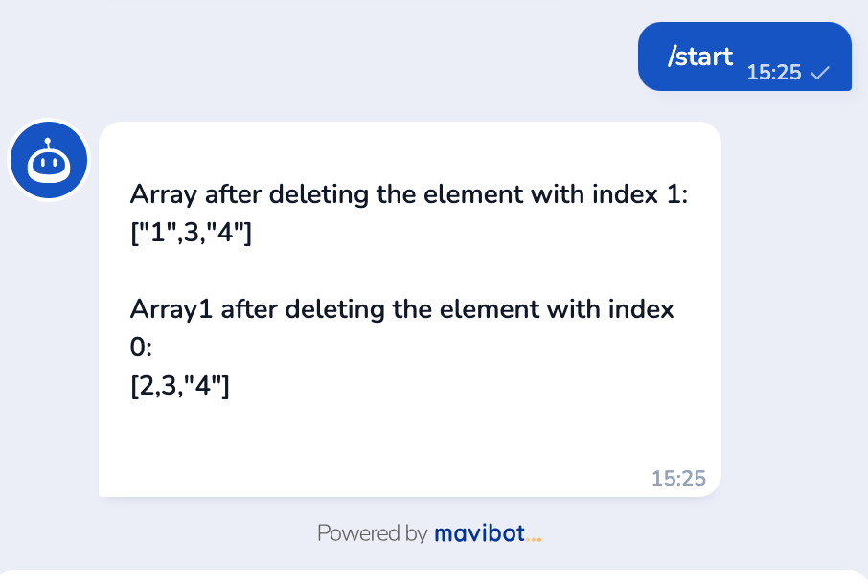
Task: Click the 15:25 timestamp on sent message
Action: pos(773,73)
